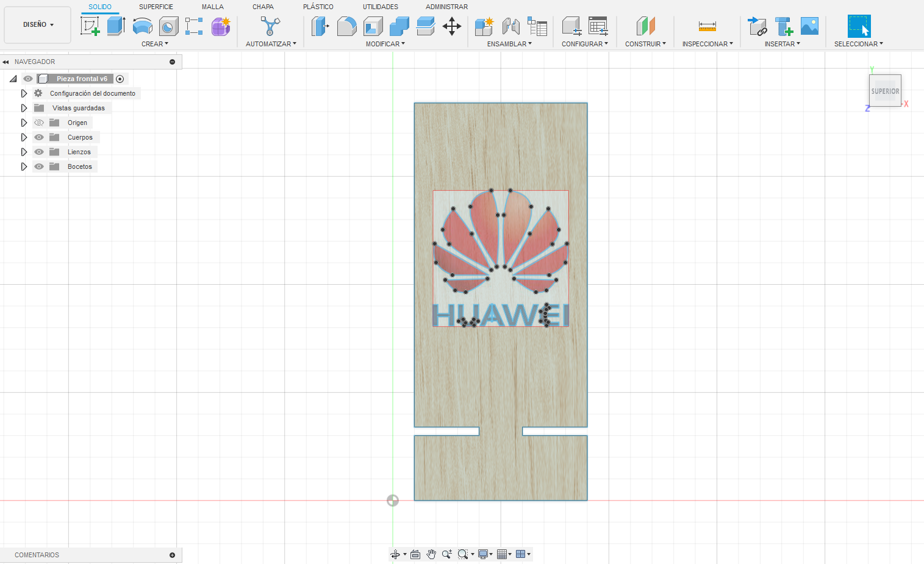This screenshot has height=564, width=924.
Task: Click the purple Create Form icon
Action: 221,26
